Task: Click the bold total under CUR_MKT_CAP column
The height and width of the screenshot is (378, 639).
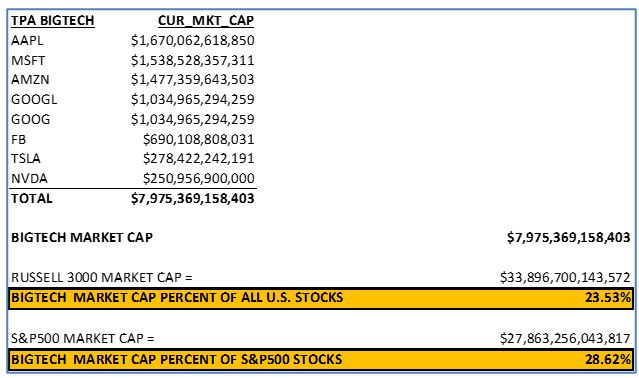Action: pos(192,198)
